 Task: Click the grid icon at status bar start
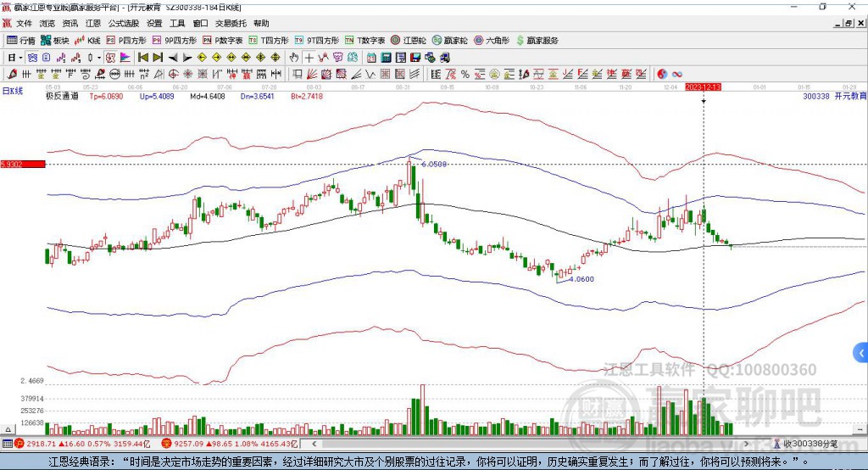coord(7,444)
